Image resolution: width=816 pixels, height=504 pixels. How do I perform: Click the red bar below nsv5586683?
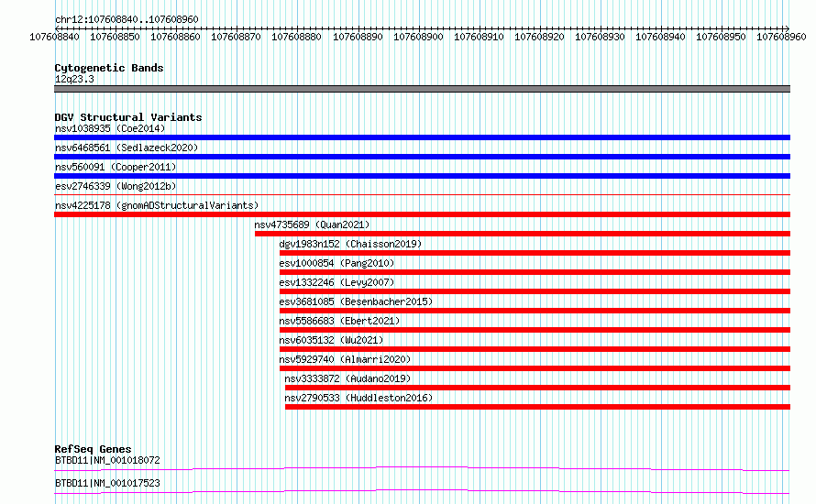tap(535, 330)
